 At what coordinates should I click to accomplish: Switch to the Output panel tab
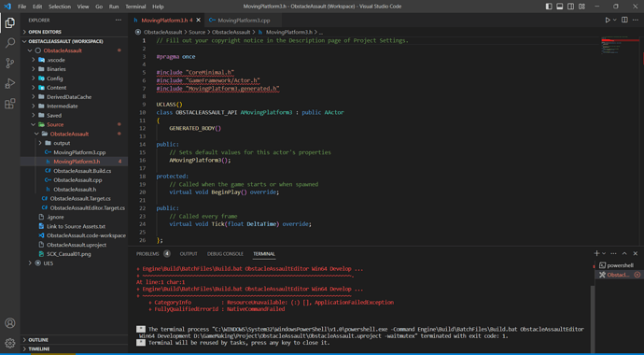coord(189,254)
